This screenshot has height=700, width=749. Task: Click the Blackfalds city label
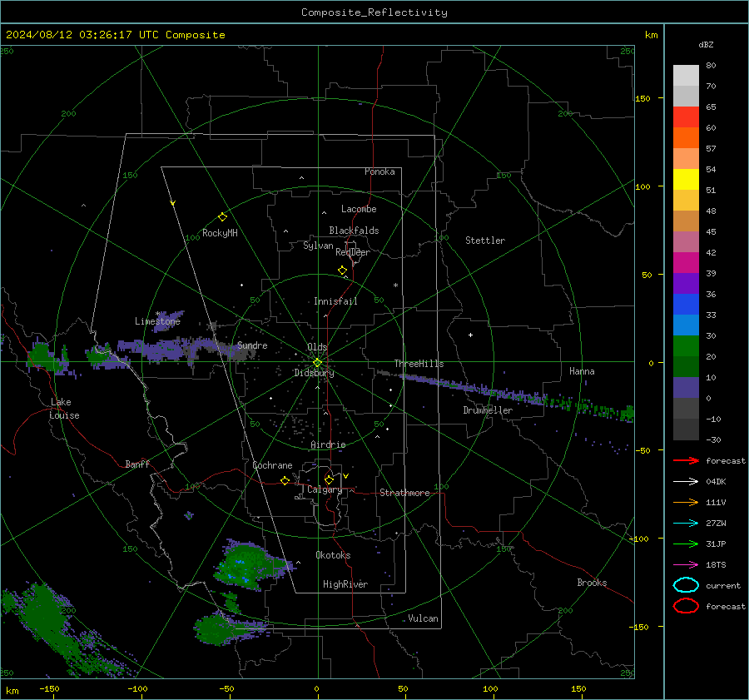(354, 231)
